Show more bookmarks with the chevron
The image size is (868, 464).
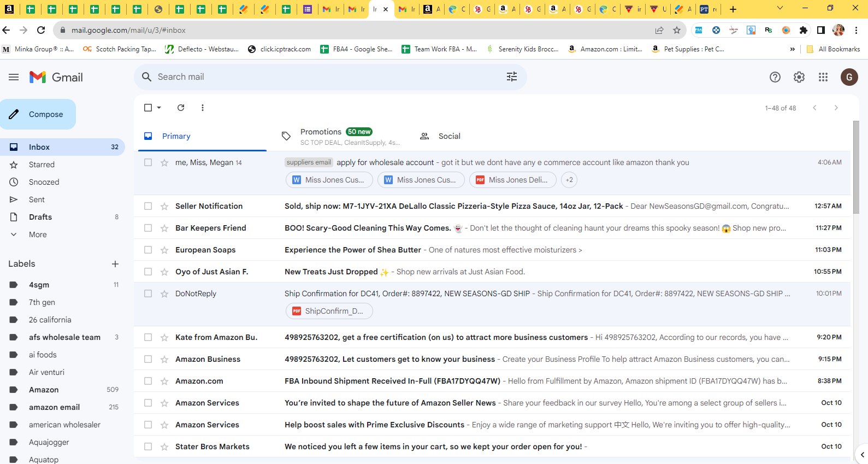pos(793,49)
